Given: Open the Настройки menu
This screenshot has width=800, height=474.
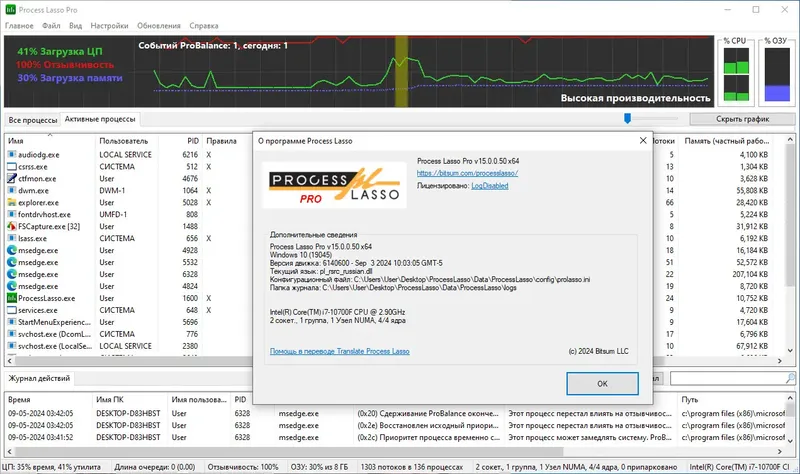Looking at the screenshot, I should [109, 26].
